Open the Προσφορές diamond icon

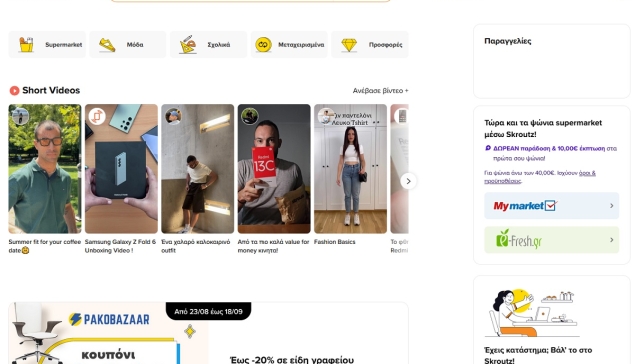[x=349, y=45]
